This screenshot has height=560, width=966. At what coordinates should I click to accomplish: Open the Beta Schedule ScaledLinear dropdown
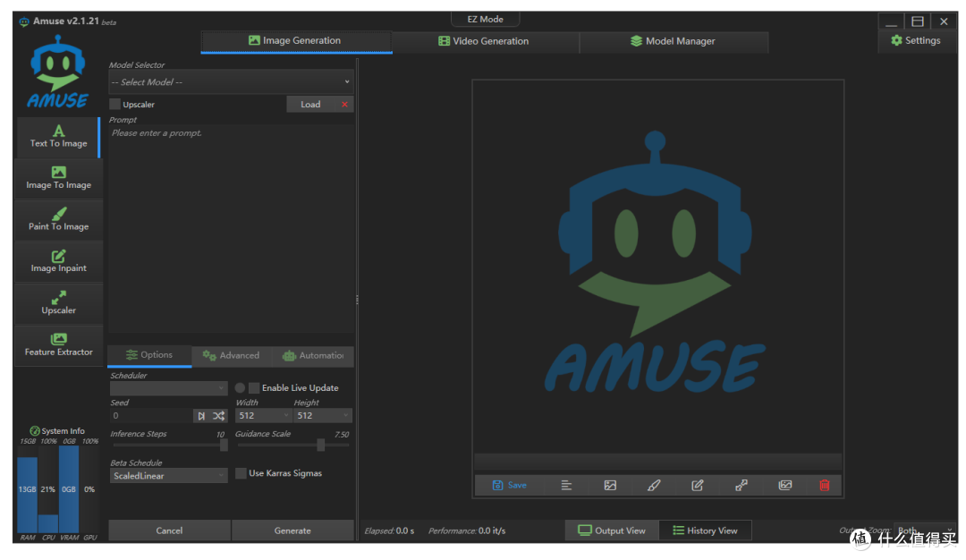point(168,476)
